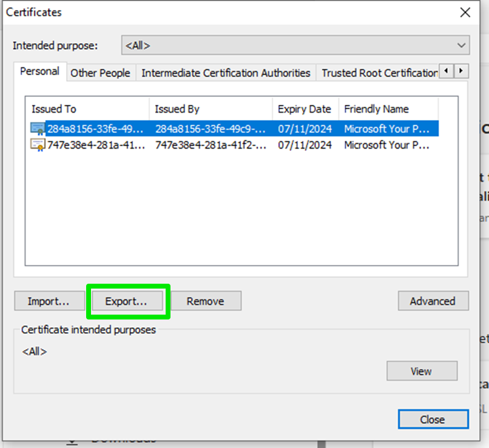Click the Import... button
The image size is (489, 448).
pos(49,301)
